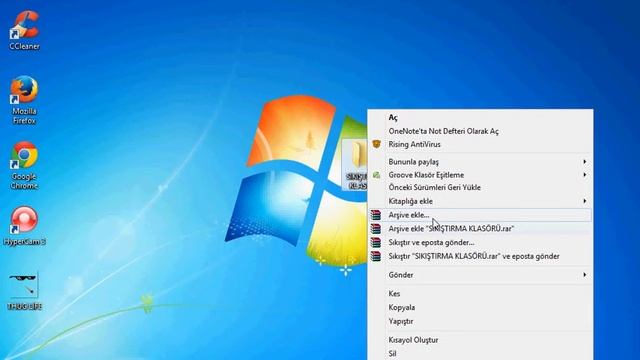640x360 pixels.
Task: Choose 'Aç' in the context menu
Action: tap(480, 118)
